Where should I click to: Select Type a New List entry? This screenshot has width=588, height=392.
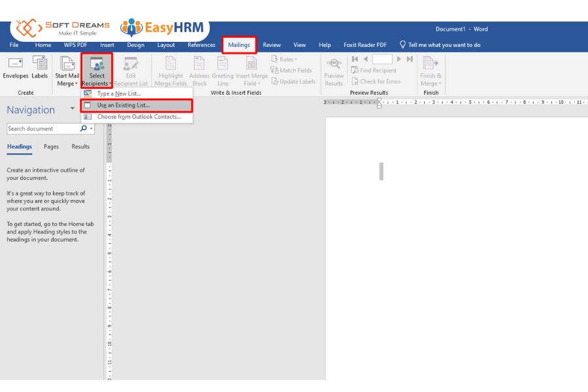click(x=118, y=94)
